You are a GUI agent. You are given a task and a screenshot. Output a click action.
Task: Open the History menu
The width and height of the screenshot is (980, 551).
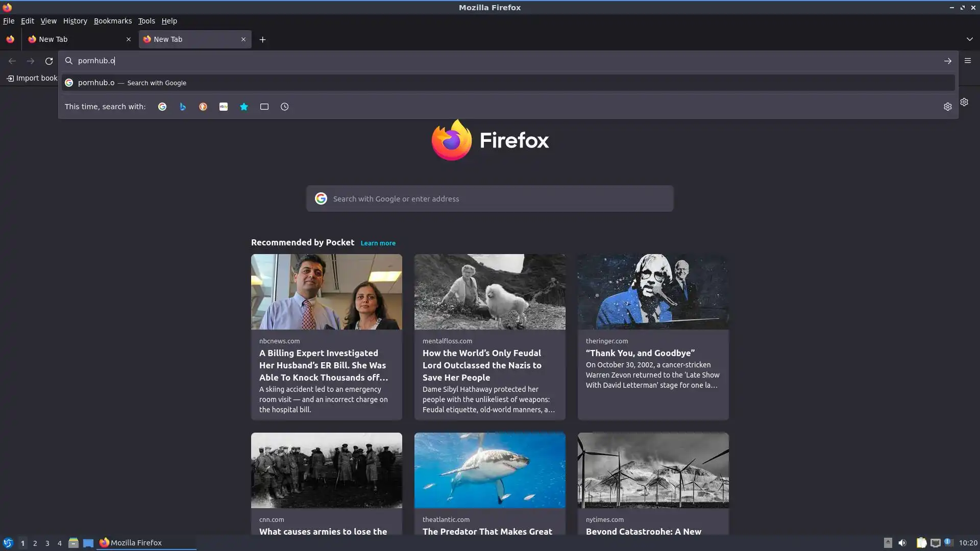pos(75,21)
